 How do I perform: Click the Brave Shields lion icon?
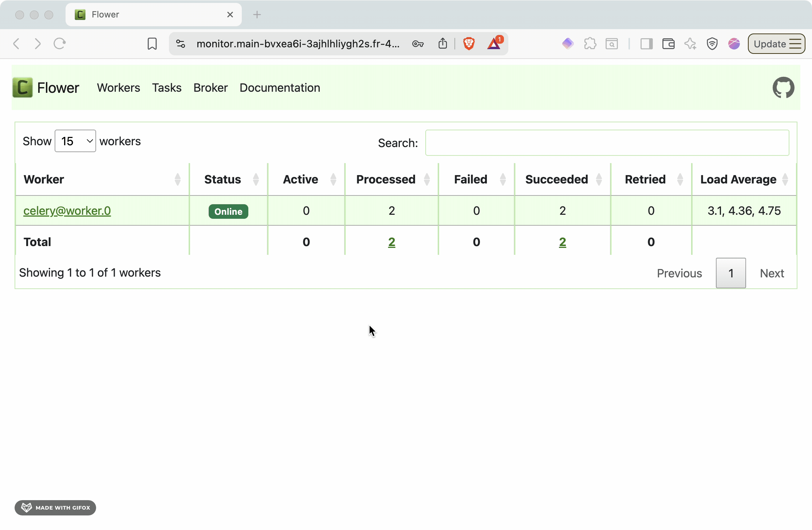point(469,44)
